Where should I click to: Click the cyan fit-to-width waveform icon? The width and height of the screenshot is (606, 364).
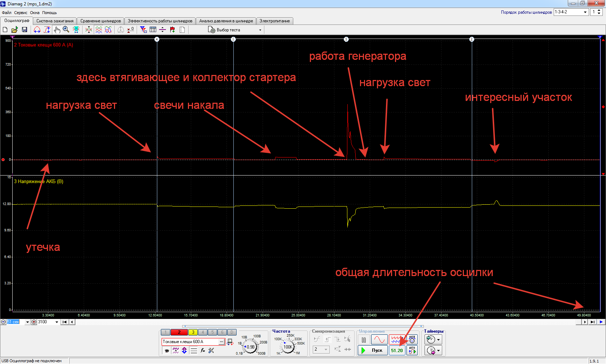(x=76, y=30)
